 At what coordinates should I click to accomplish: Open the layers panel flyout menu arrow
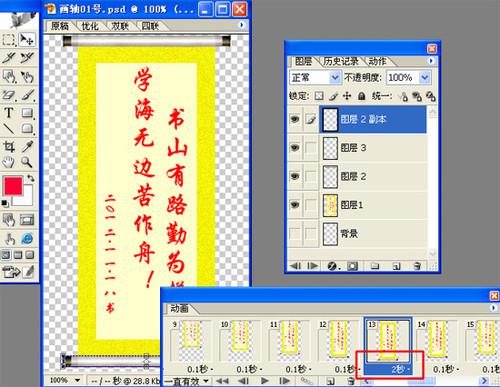(431, 61)
